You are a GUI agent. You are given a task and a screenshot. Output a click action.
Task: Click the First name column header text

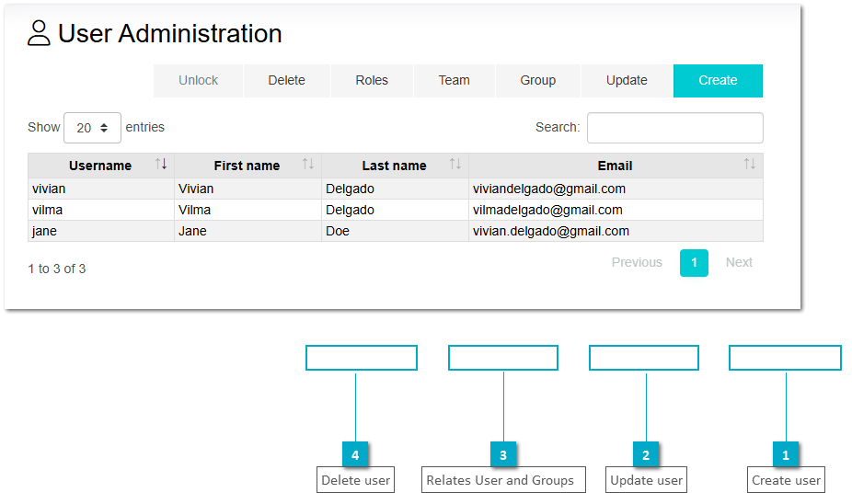tap(247, 166)
